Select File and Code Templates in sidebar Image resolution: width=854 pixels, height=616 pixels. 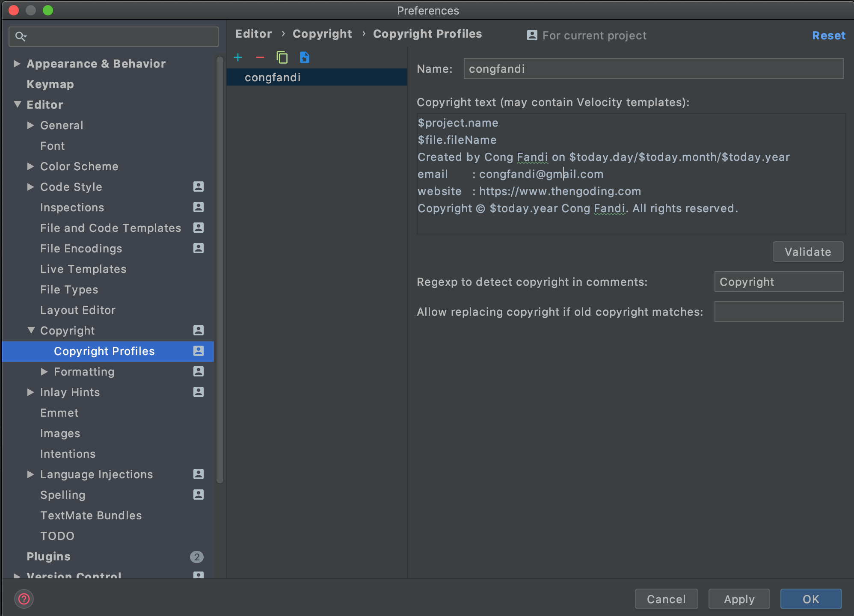pos(110,228)
